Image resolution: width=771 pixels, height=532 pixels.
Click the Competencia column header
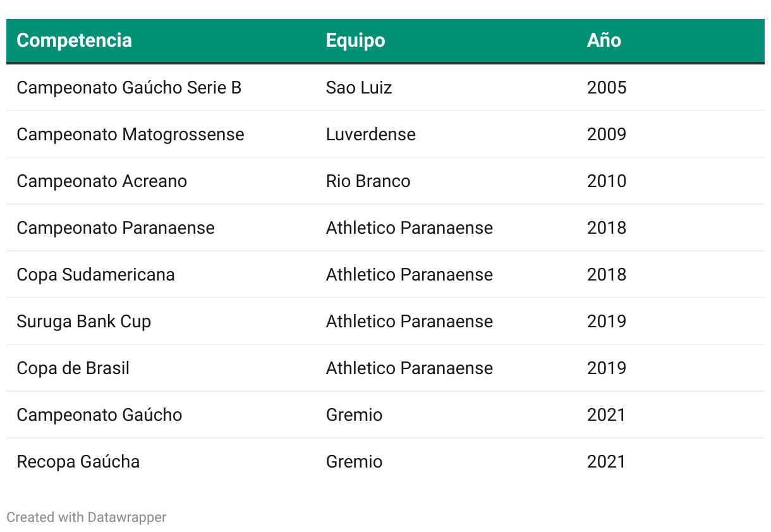coord(74,40)
